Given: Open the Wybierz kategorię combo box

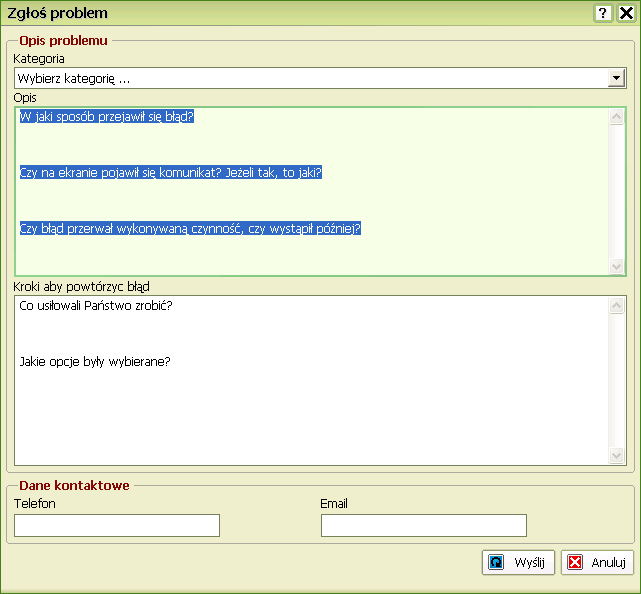Looking at the screenshot, I should coord(320,78).
